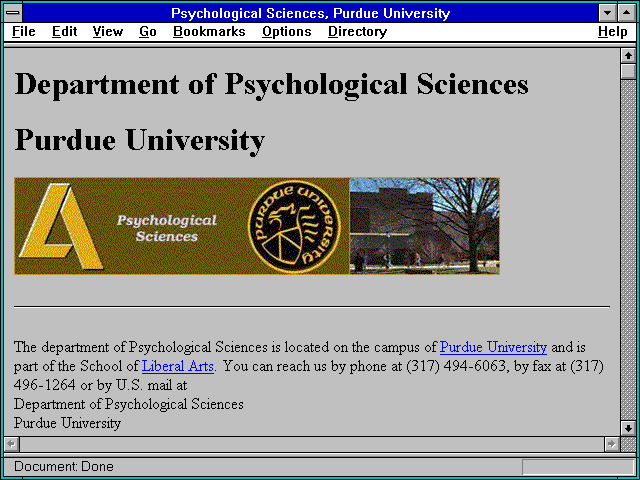Open the Bookmarks menu
Screen dimensions: 640x480
209,32
